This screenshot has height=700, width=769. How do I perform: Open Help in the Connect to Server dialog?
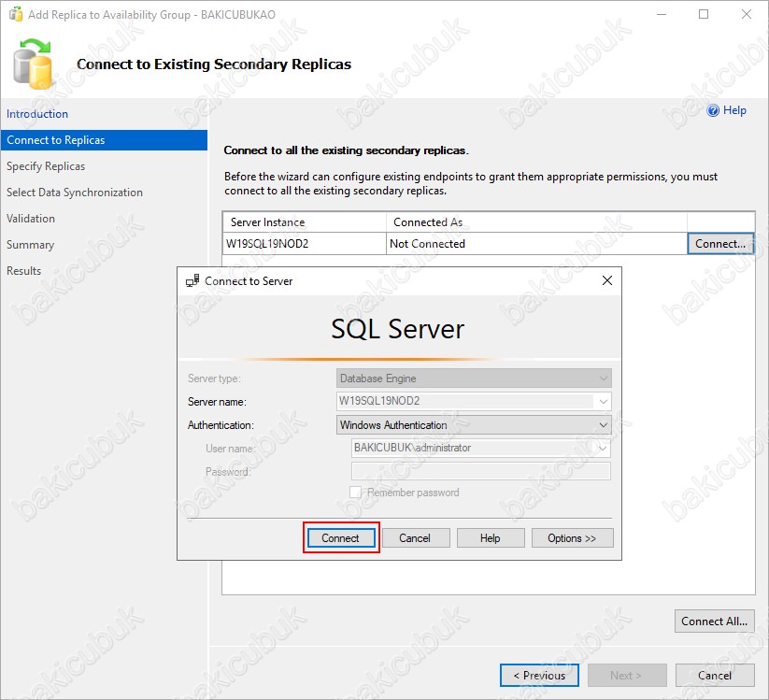point(490,537)
